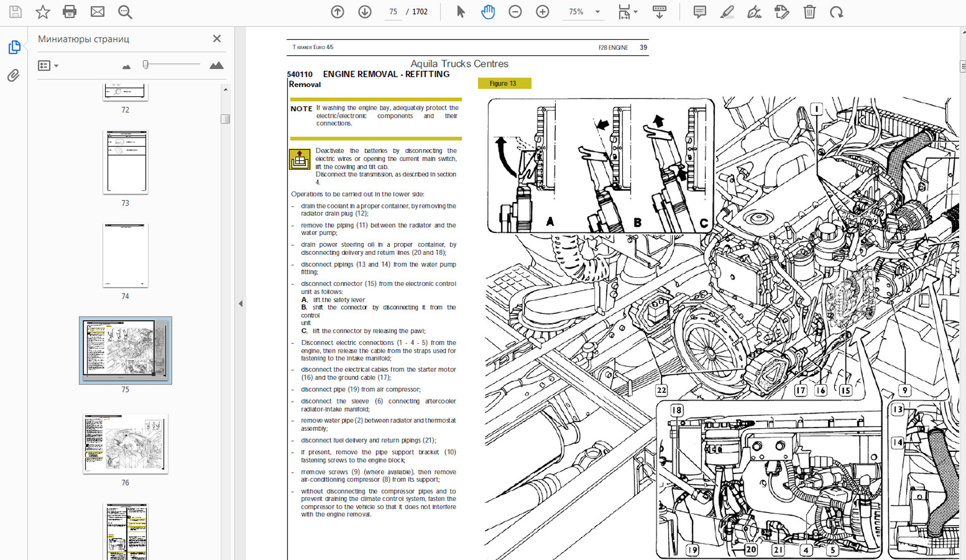Click the thumbnail size slider

point(146,65)
